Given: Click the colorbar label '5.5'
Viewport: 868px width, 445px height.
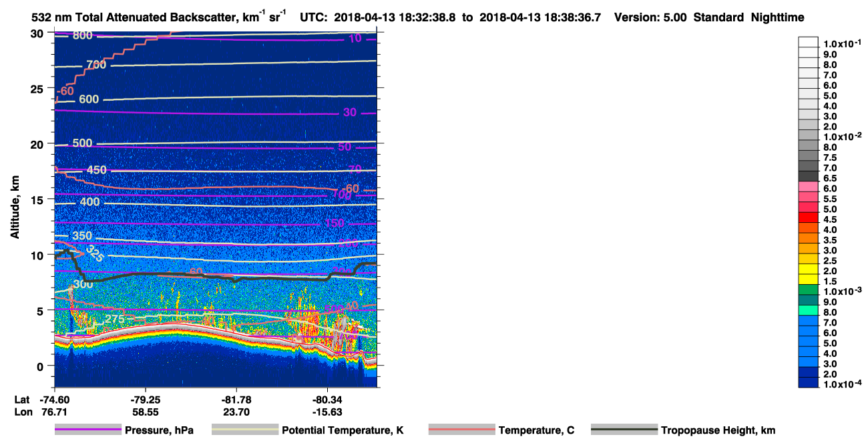Looking at the screenshot, I should 829,199.
